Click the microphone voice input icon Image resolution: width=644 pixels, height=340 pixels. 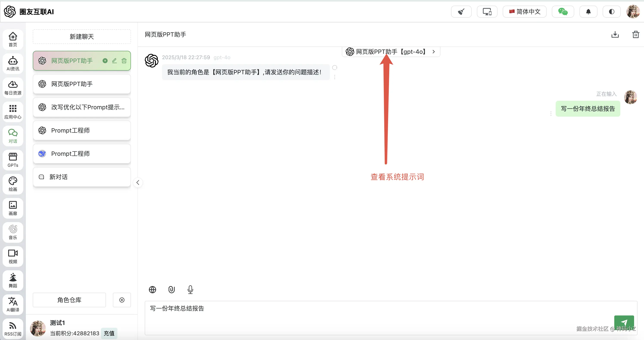[x=190, y=289]
